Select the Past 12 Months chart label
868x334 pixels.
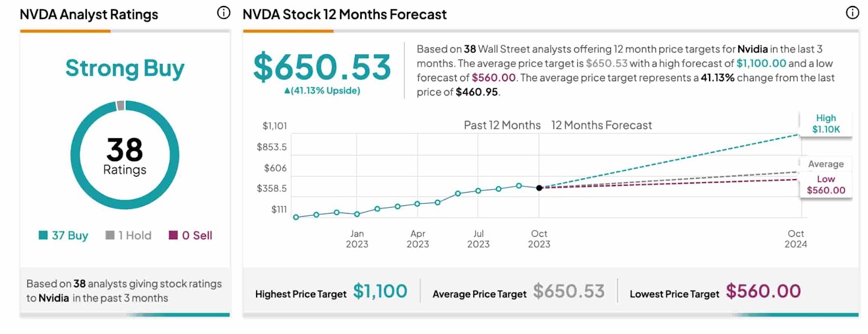pos(502,125)
